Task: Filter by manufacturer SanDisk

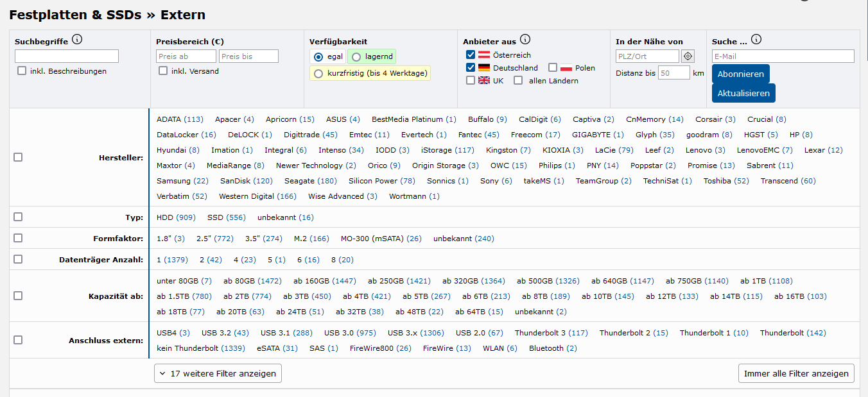Action: 247,181
